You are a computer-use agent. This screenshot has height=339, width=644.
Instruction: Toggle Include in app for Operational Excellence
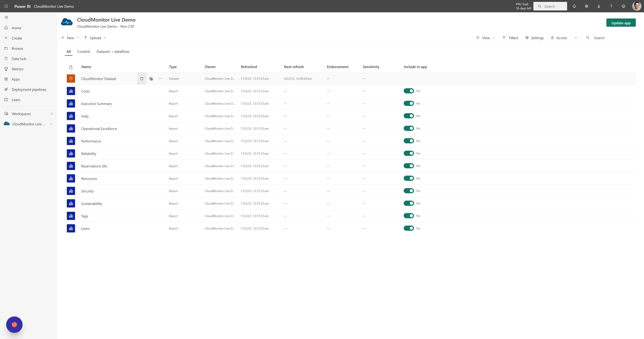[x=409, y=128]
